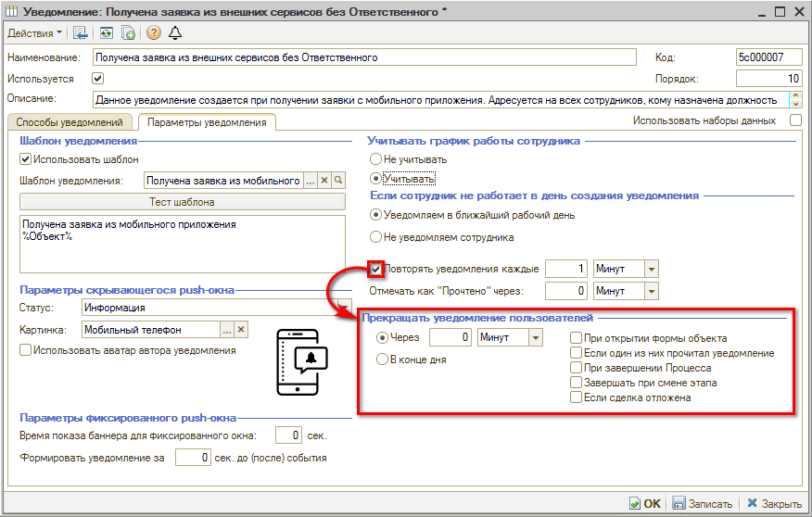Image resolution: width=812 pixels, height=517 pixels.
Task: Toggle the Использовать шаблон checkbox
Action: (x=26, y=159)
